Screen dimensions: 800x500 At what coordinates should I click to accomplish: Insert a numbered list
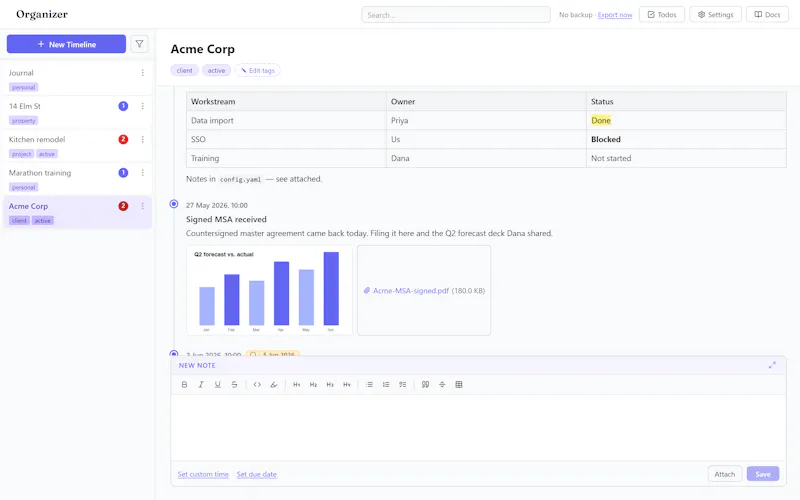(x=386, y=385)
